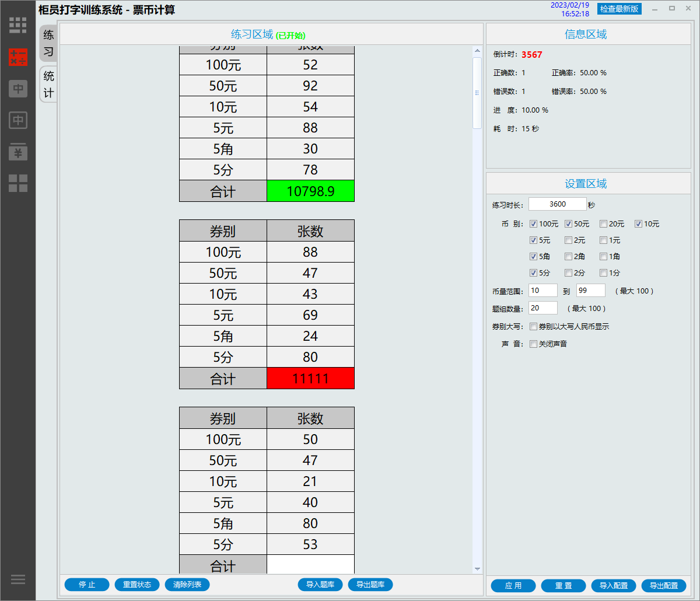The image size is (700, 601).
Task: Click the empty 合计 answer cell
Action: (310, 565)
